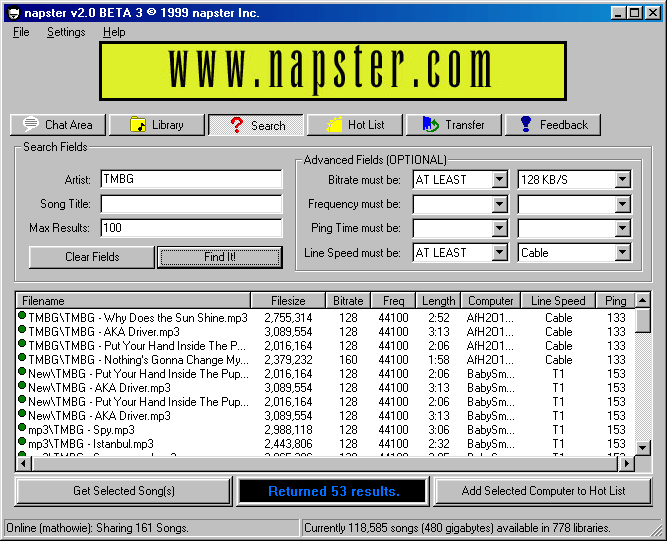
Task: Select mp3\TMBG - Spy.mp3 row
Action: click(x=325, y=430)
